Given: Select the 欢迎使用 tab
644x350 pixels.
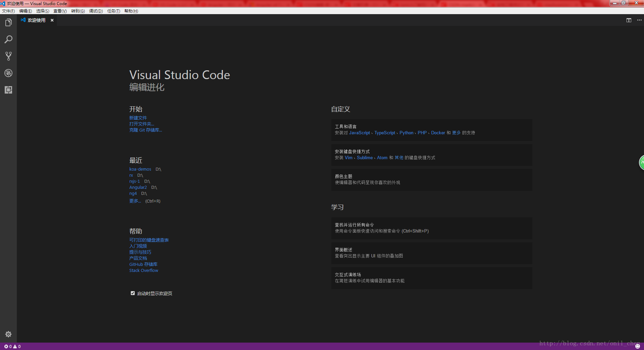Looking at the screenshot, I should point(37,20).
